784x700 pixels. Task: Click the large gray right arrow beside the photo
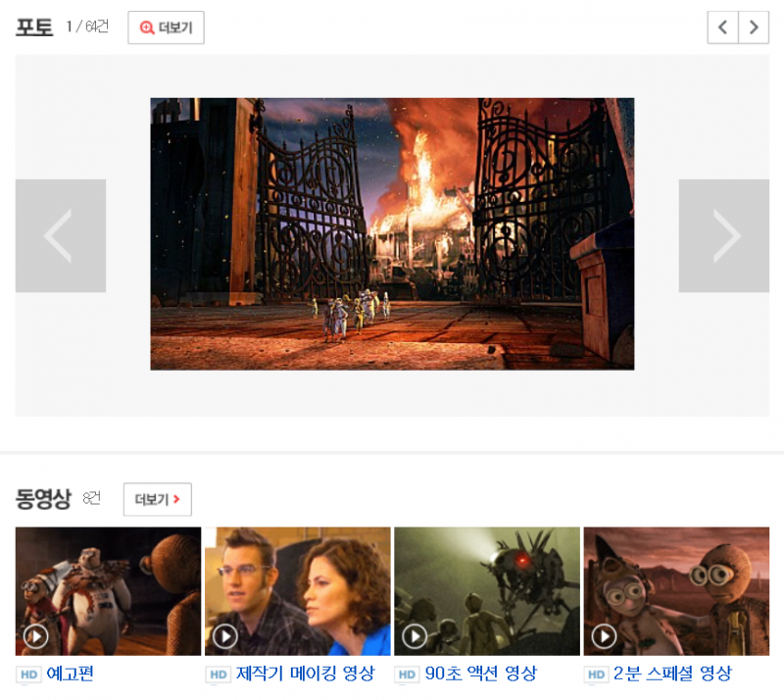click(x=723, y=235)
